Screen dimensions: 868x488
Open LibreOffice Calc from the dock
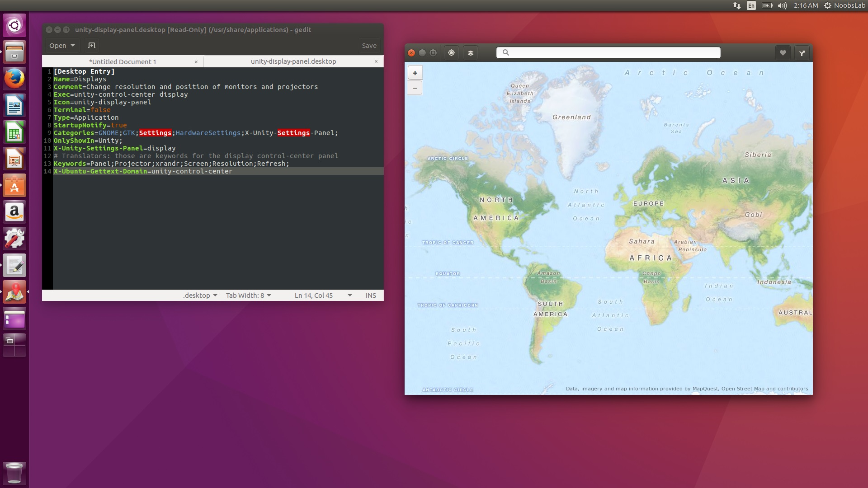14,132
